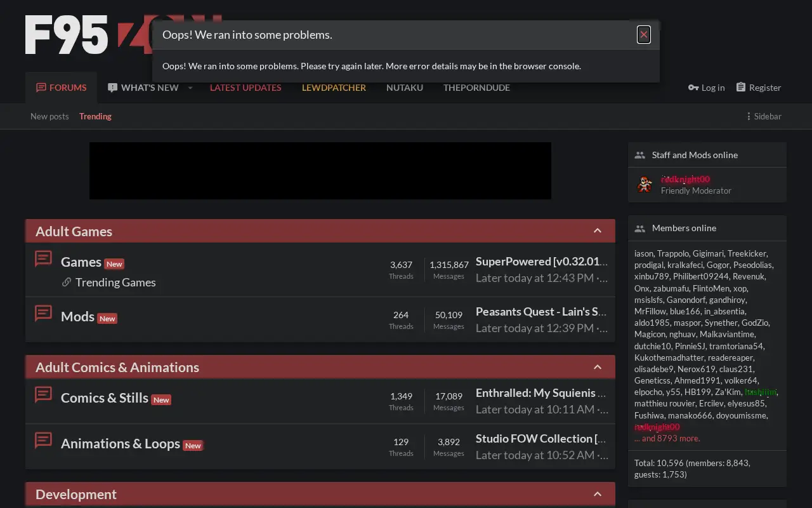Collapse the Adult Comics & Animations section
The width and height of the screenshot is (812, 508).
click(598, 367)
